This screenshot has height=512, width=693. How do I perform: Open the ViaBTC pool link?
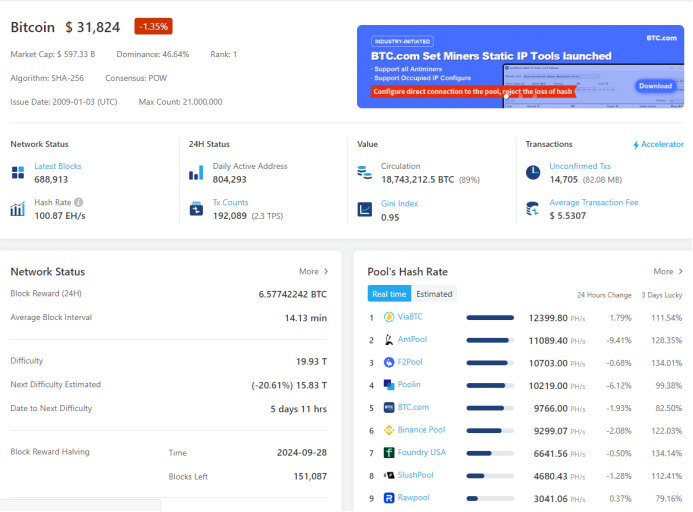tap(410, 317)
